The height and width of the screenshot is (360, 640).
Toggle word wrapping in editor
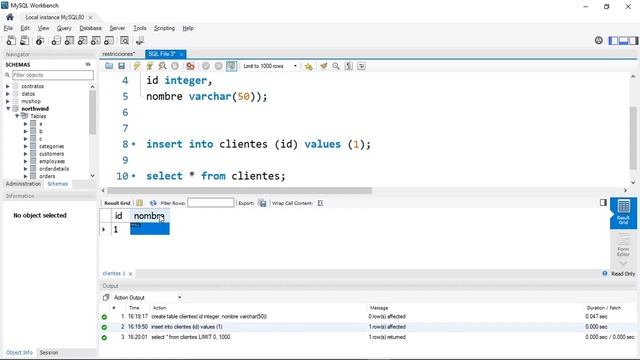(x=361, y=66)
